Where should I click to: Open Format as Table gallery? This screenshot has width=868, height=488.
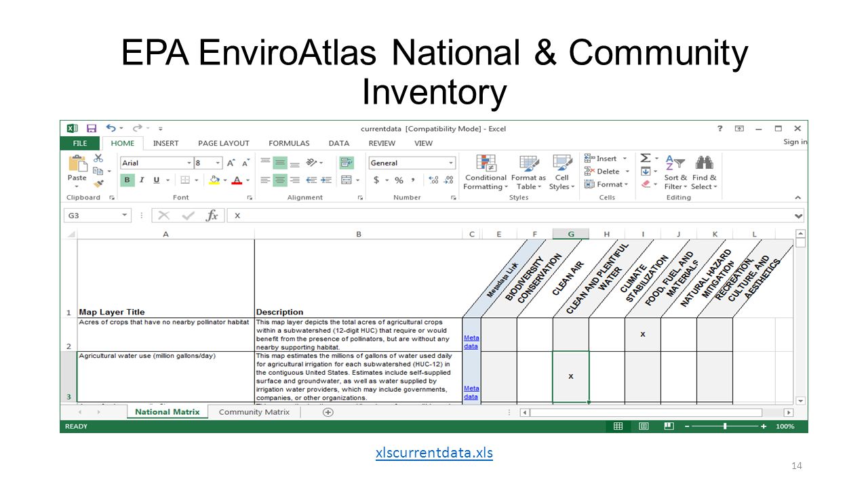click(528, 172)
